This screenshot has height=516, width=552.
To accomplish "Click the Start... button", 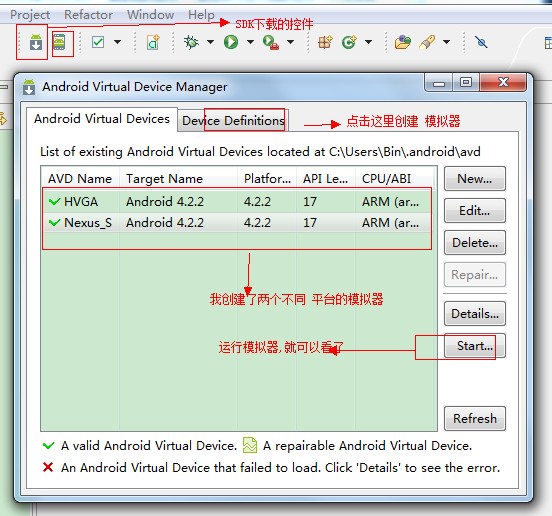I will [x=475, y=346].
